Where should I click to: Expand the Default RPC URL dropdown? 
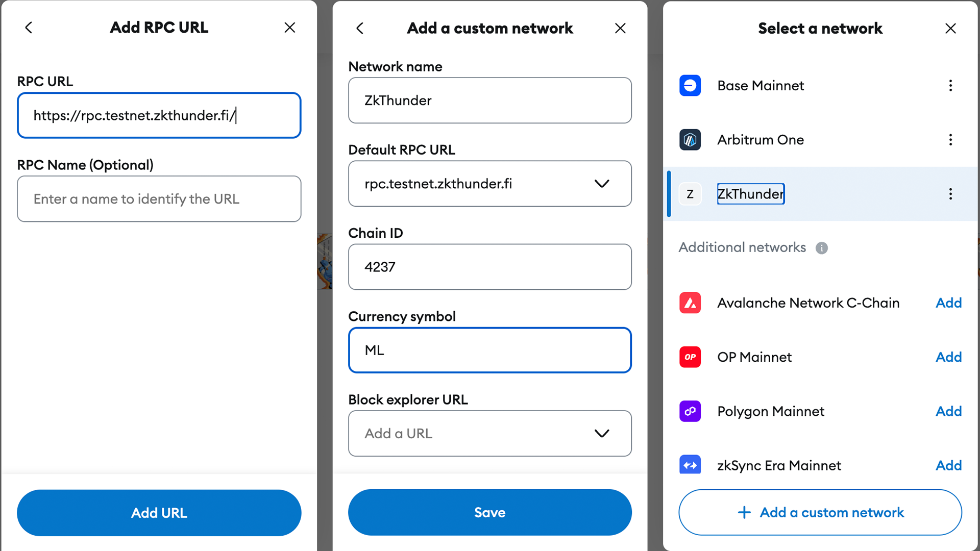pyautogui.click(x=602, y=184)
